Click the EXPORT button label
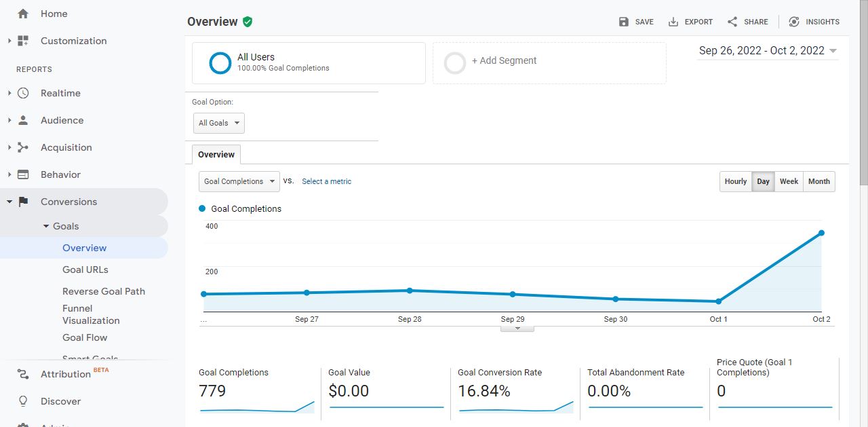This screenshot has width=868, height=427. coord(698,22)
